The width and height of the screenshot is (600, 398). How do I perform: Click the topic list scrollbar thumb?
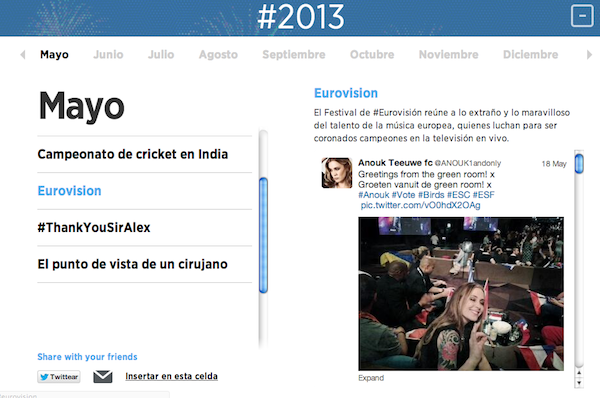point(263,235)
